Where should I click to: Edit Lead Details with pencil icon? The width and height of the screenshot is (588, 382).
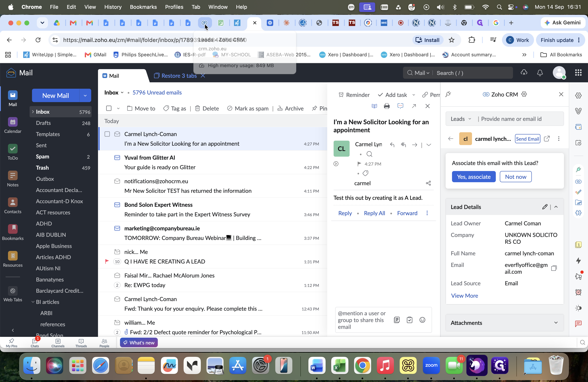[545, 207]
